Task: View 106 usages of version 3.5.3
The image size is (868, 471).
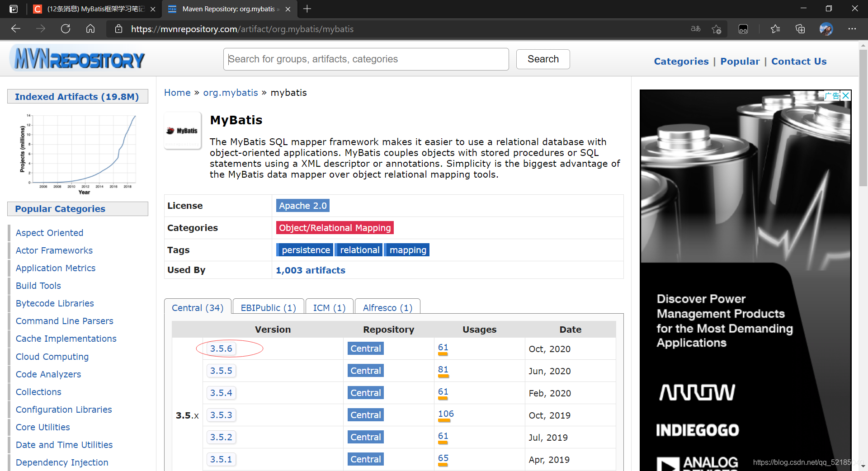Action: [446, 414]
